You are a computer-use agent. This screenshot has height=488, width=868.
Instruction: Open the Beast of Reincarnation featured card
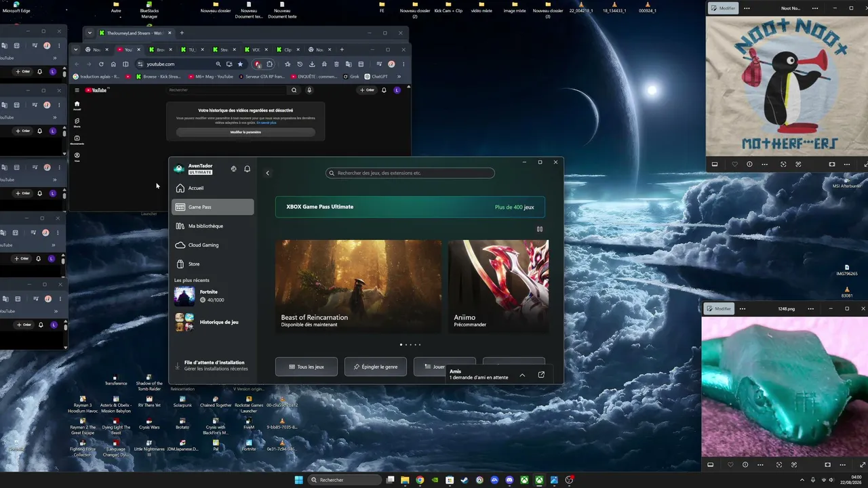[x=359, y=287]
